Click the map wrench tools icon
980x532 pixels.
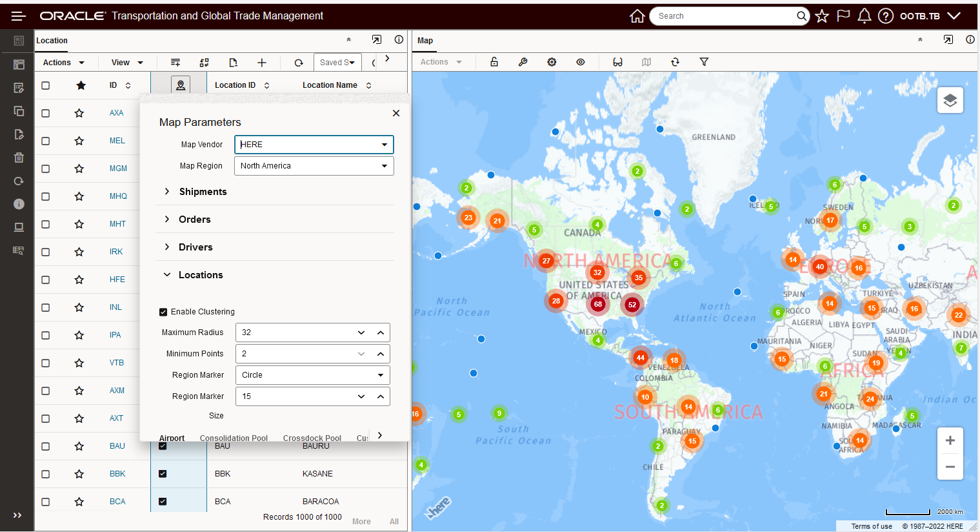point(523,62)
